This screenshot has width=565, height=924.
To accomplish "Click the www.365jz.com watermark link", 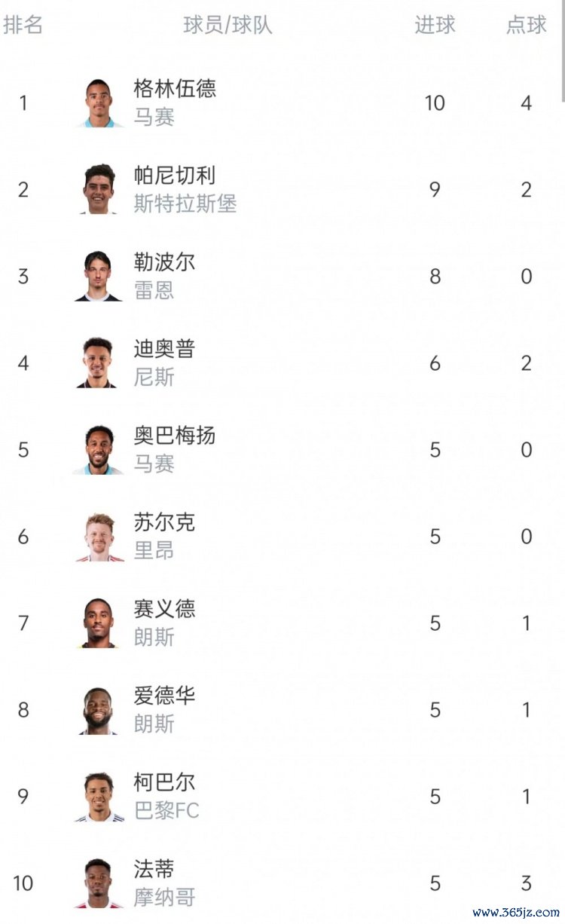I will pyautogui.click(x=515, y=913).
